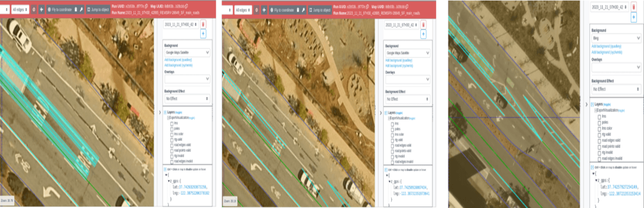Delete the run with red trash icon, middle panel

[423, 24]
